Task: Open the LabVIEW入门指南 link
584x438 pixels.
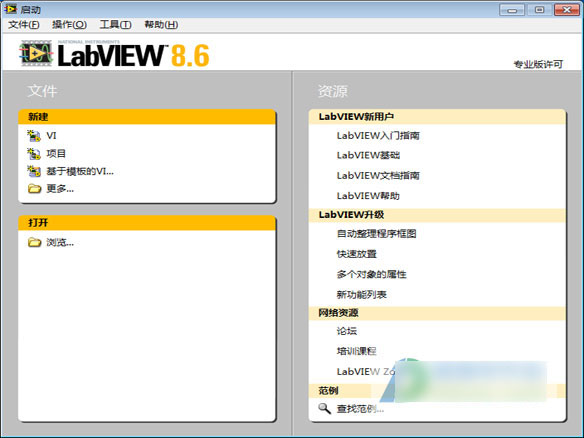Action: [378, 136]
